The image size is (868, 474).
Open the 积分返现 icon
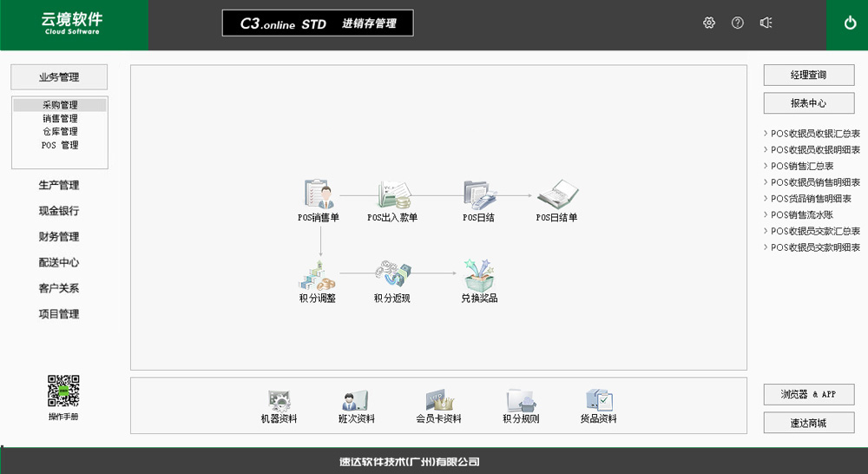tap(391, 276)
